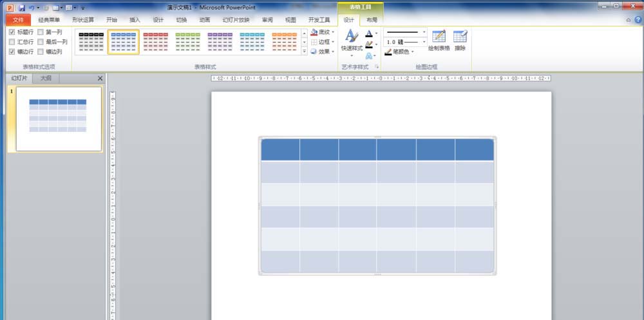This screenshot has width=644, height=320.
Task: Click the Undo arrow icon
Action: (31, 8)
